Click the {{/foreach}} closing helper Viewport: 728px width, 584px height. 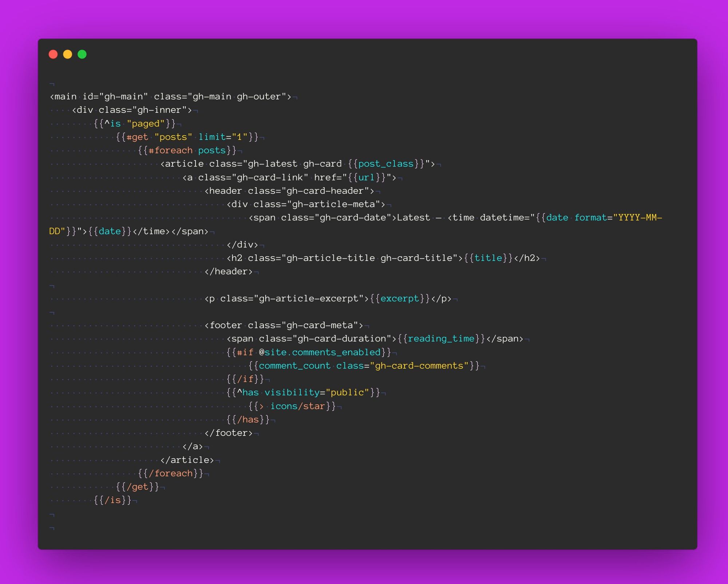point(170,473)
